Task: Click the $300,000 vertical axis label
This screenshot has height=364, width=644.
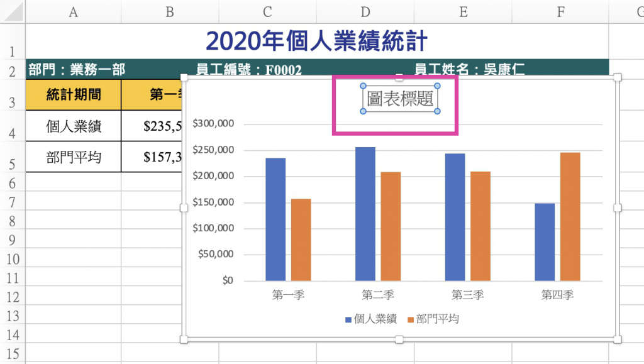Action: [x=214, y=124]
